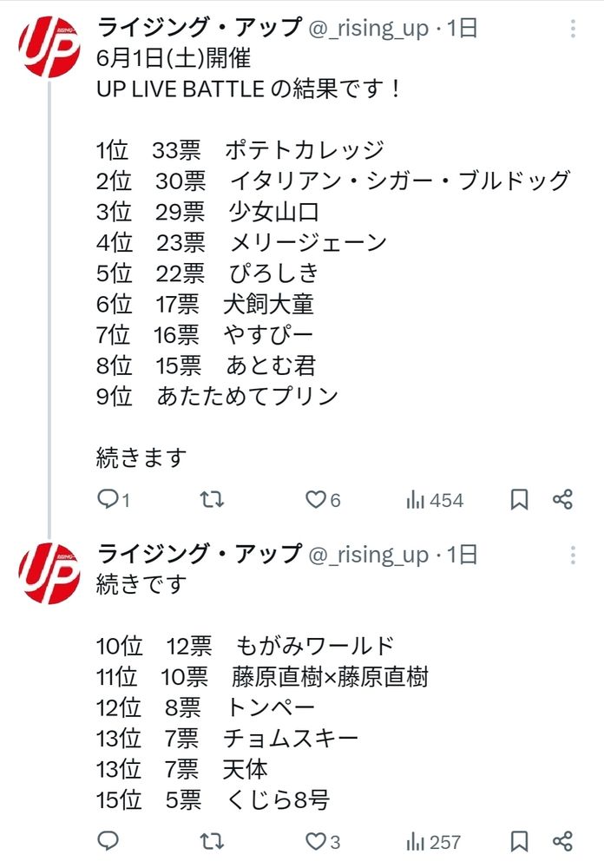View analytics showing 454 views
The height and width of the screenshot is (868, 604).
(435, 500)
